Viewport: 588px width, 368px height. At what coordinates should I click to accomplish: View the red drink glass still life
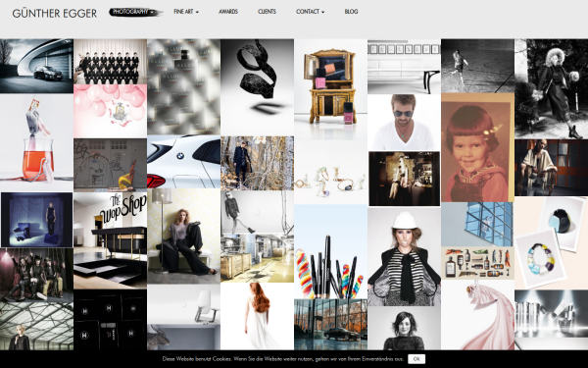[x=36, y=142]
